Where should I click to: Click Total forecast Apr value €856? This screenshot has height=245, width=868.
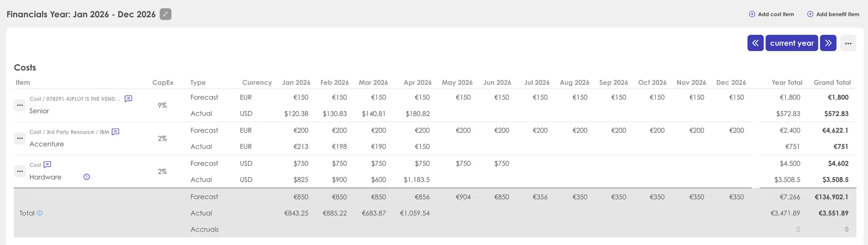pyautogui.click(x=422, y=197)
